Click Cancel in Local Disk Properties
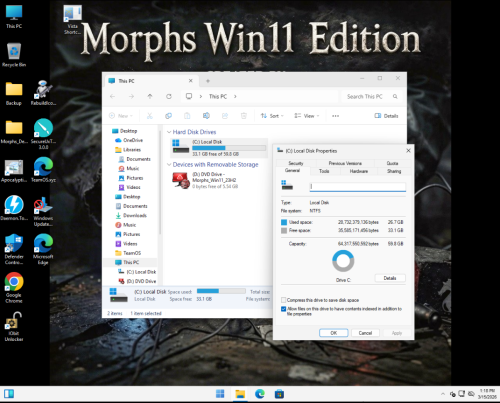This screenshot has width=500, height=403. (365, 333)
